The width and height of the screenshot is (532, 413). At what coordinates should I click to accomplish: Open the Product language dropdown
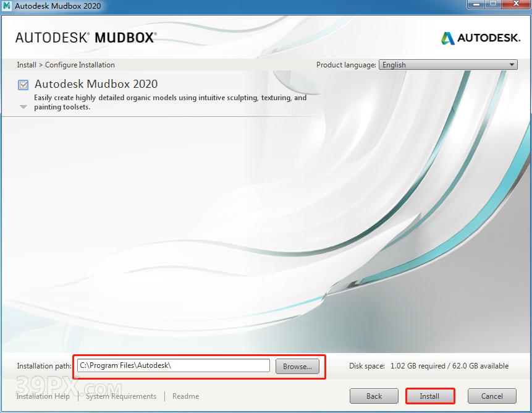coord(448,65)
